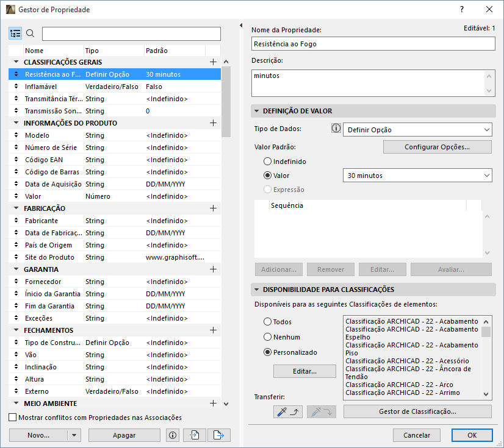Confirm with the OK button

[472, 435]
